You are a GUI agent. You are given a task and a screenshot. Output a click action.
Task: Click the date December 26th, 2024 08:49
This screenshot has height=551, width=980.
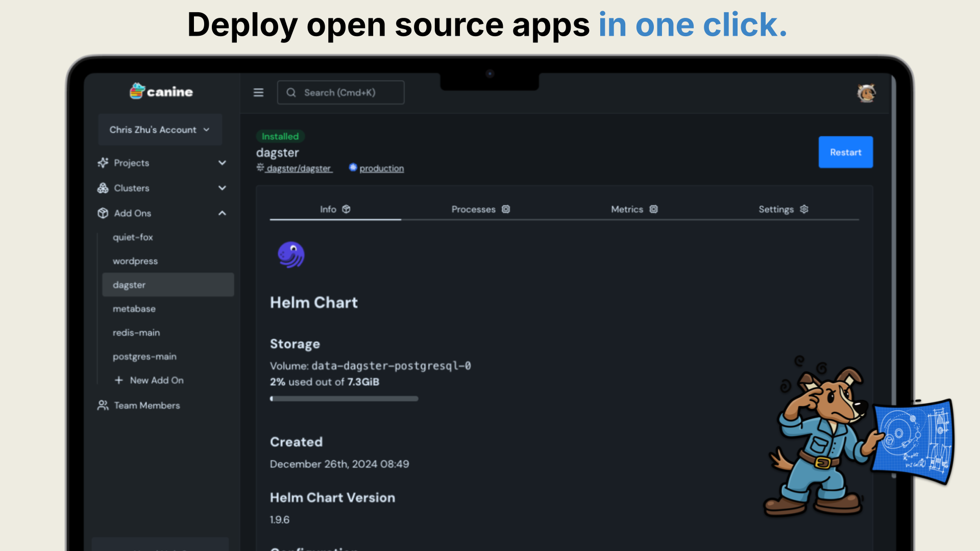click(339, 464)
